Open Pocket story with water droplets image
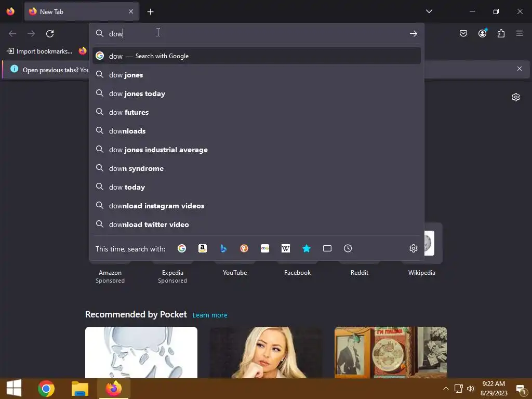Image resolution: width=532 pixels, height=399 pixels. 141,352
